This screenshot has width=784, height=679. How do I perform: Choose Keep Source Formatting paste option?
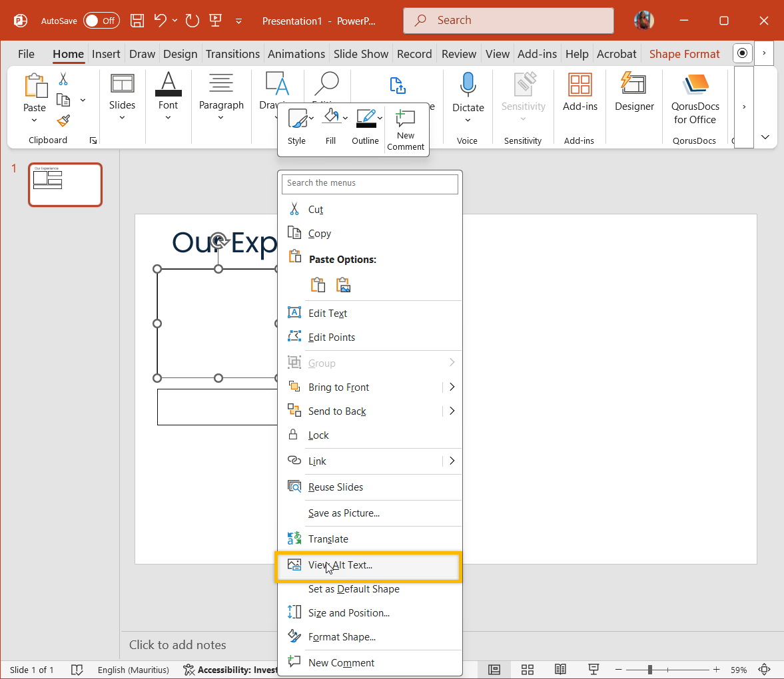click(318, 285)
